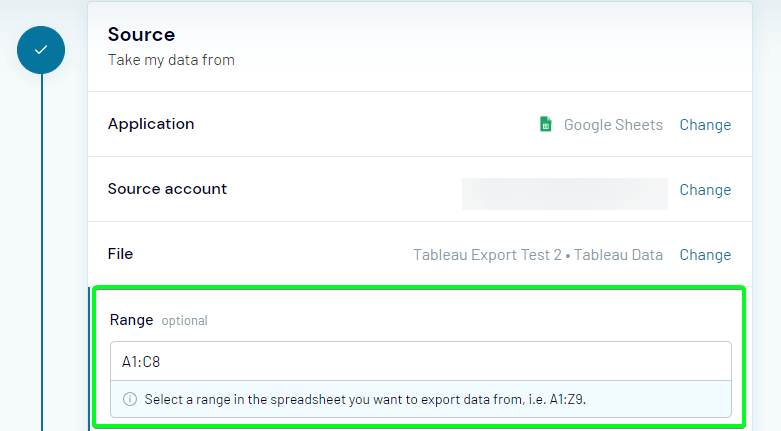Click the Range input field
The height and width of the screenshot is (431, 781).
click(421, 361)
